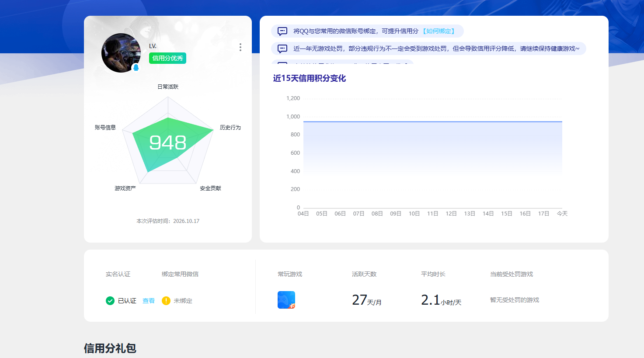Click the 平均时长 heading
Image resolution: width=644 pixels, height=358 pixels.
433,274
